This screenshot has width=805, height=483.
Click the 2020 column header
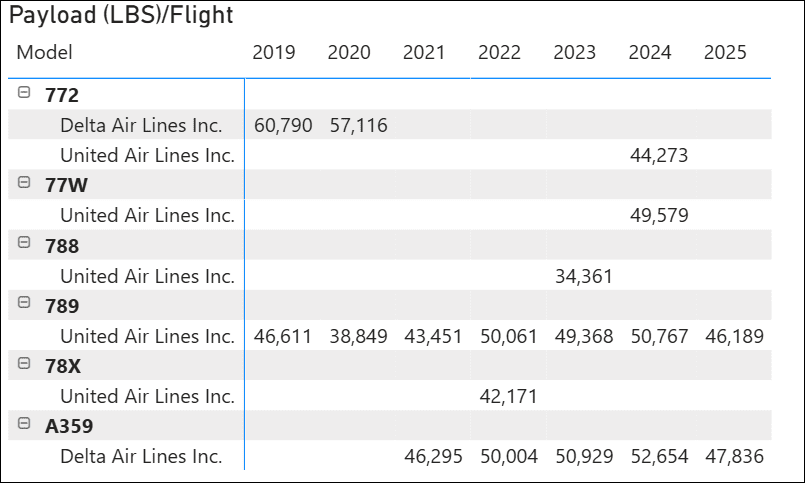click(349, 53)
